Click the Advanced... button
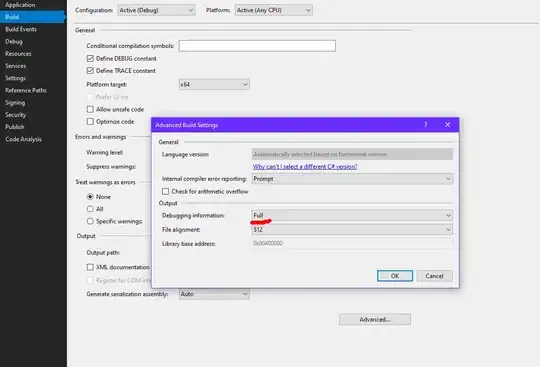 (375, 319)
